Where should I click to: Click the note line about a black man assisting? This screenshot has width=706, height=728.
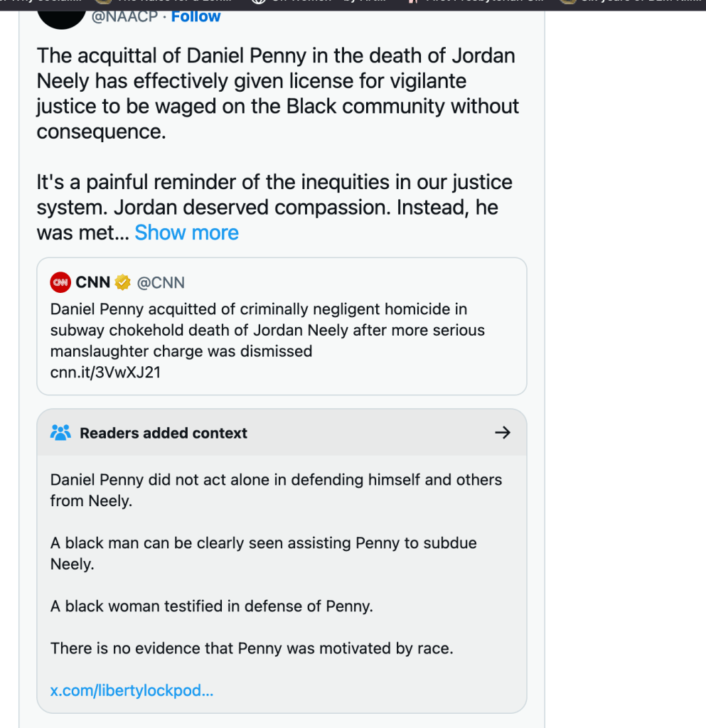(x=263, y=553)
